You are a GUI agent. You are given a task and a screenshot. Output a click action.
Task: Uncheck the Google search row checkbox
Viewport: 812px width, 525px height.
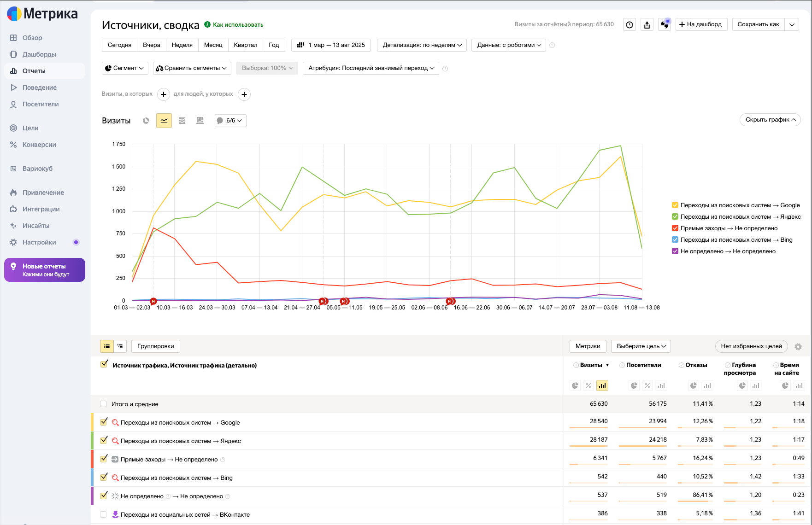104,421
